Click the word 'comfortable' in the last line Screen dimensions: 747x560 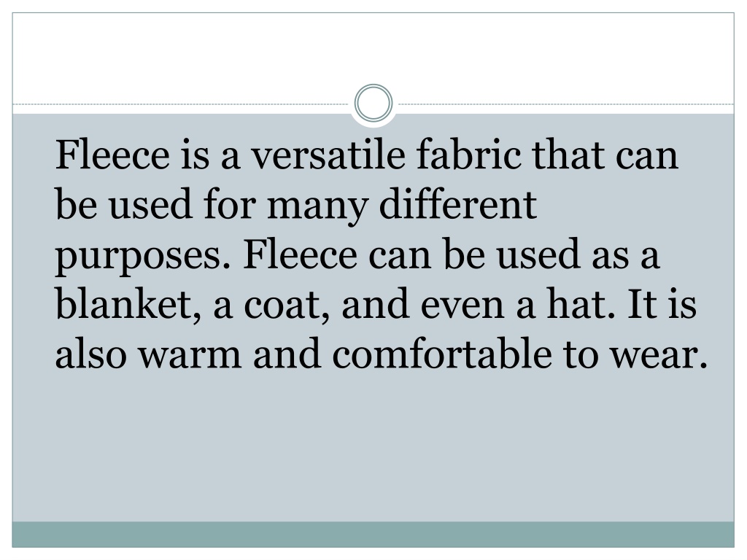442,354
